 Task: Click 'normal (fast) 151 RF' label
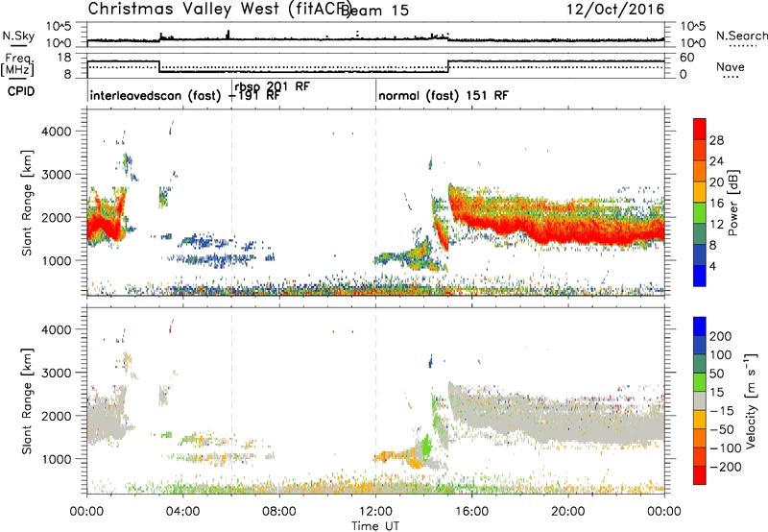(x=444, y=95)
